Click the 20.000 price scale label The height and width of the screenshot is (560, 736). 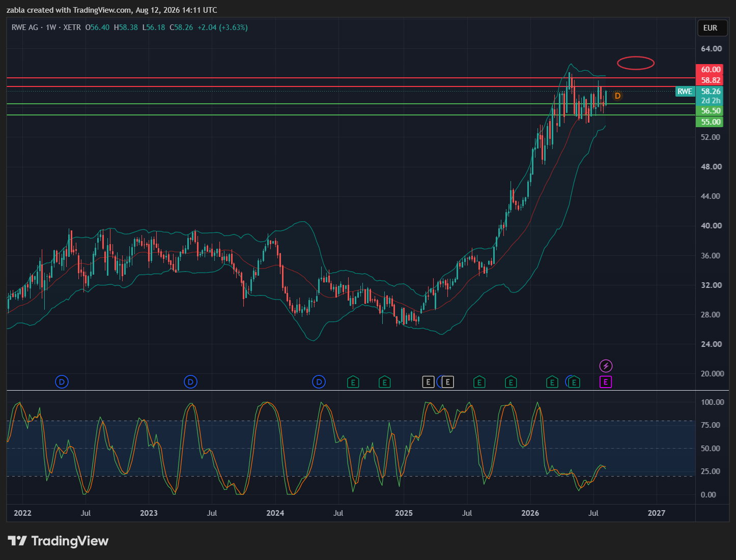coord(712,374)
